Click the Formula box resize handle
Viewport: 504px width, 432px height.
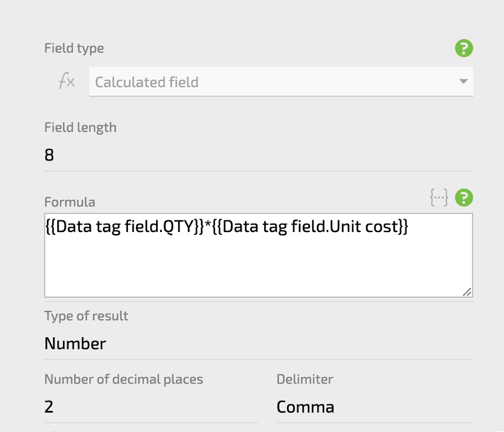[467, 292]
